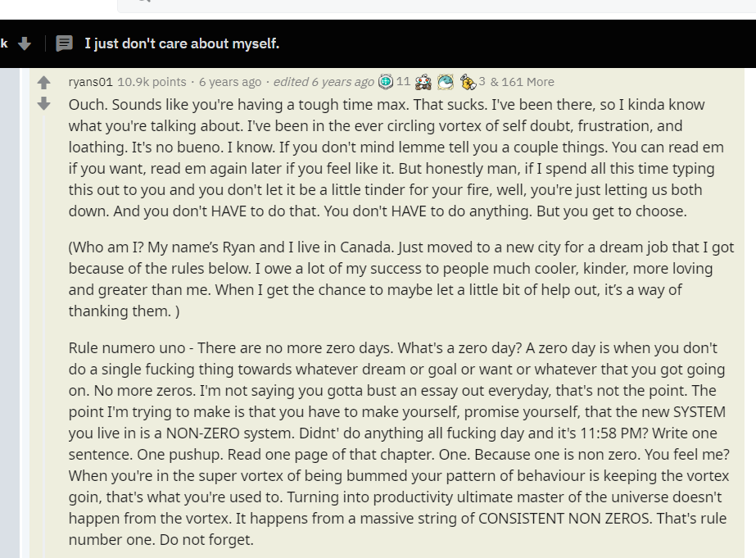Click the Platinum award badge icon
This screenshot has width=756, height=558.
[386, 82]
